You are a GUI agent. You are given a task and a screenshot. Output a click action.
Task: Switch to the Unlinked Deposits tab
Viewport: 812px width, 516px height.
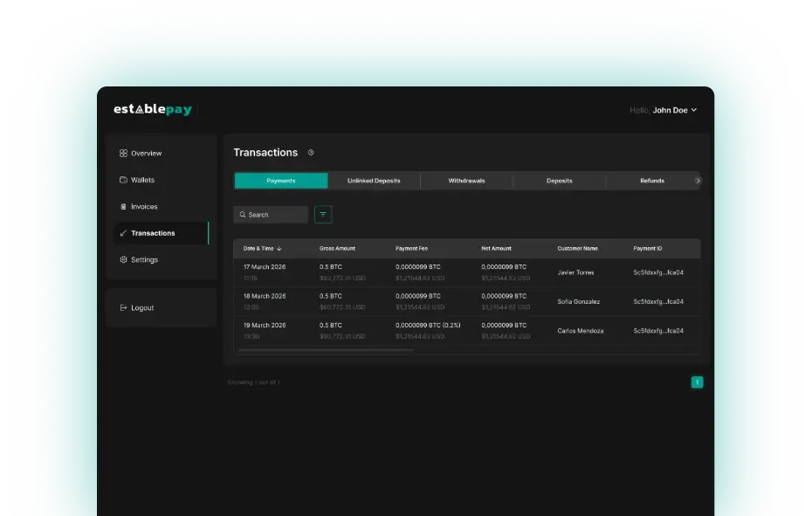pyautogui.click(x=374, y=181)
